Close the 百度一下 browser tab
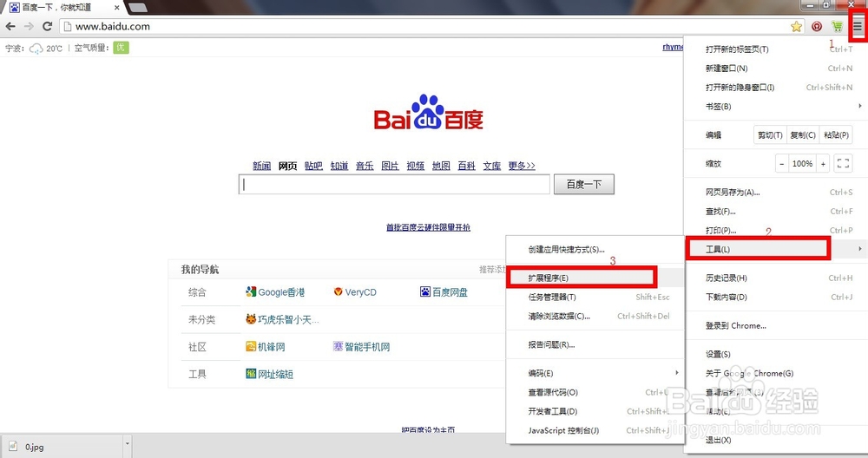This screenshot has width=868, height=458. click(x=117, y=8)
